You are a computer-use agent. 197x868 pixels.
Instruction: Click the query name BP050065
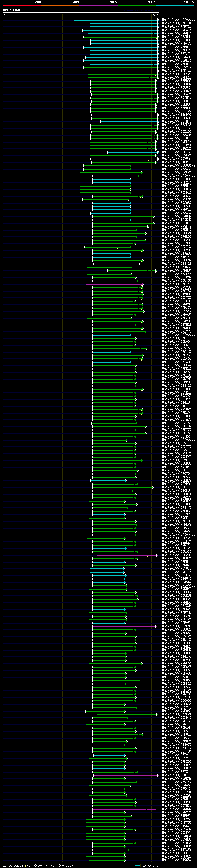[x=11, y=10]
